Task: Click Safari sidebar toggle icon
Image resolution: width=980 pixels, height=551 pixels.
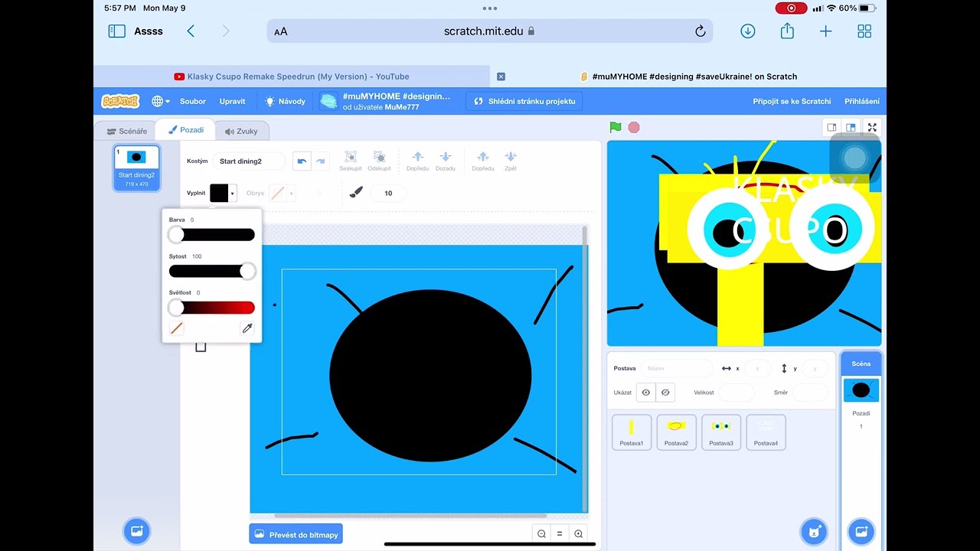Action: (117, 31)
